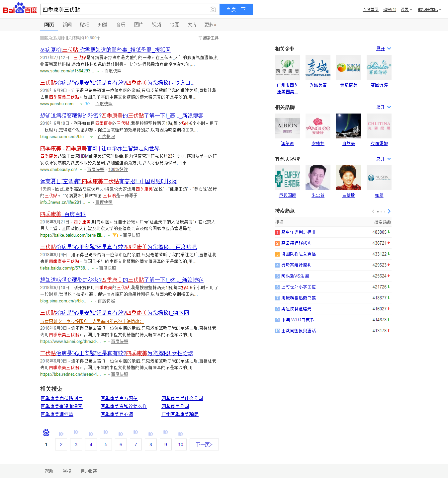Expand the 相关品牌 section
The image size is (448, 478).
[x=384, y=107]
